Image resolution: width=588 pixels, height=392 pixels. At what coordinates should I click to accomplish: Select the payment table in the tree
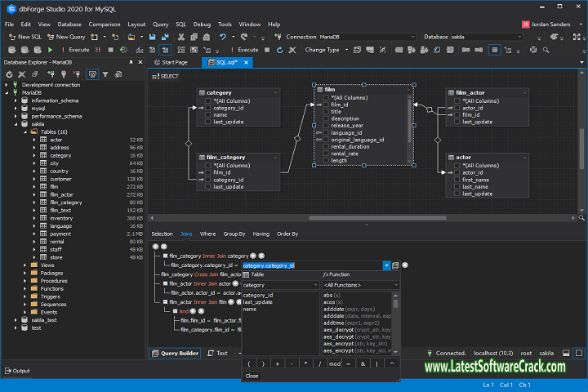point(60,234)
